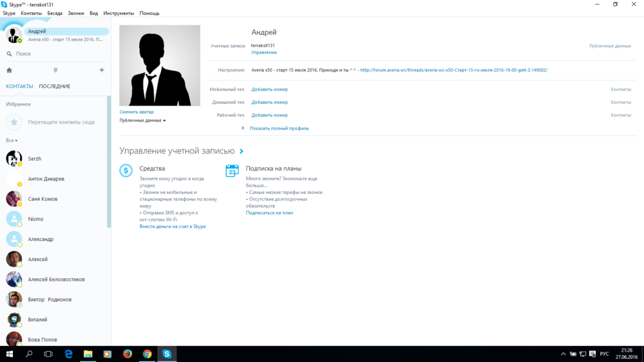Click the mood text in sidebar header
644x362 pixels.
(65, 39)
